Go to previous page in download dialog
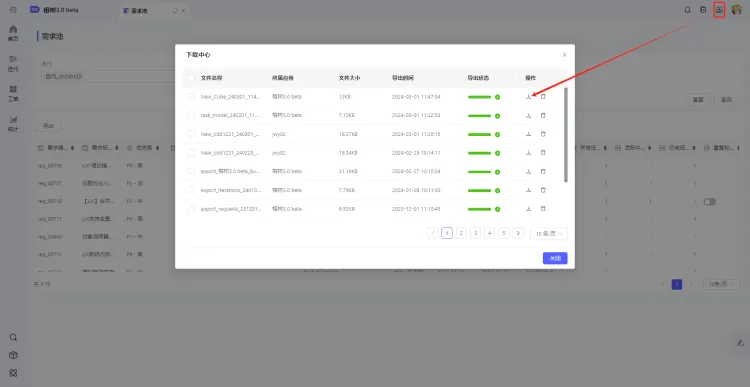 (433, 233)
